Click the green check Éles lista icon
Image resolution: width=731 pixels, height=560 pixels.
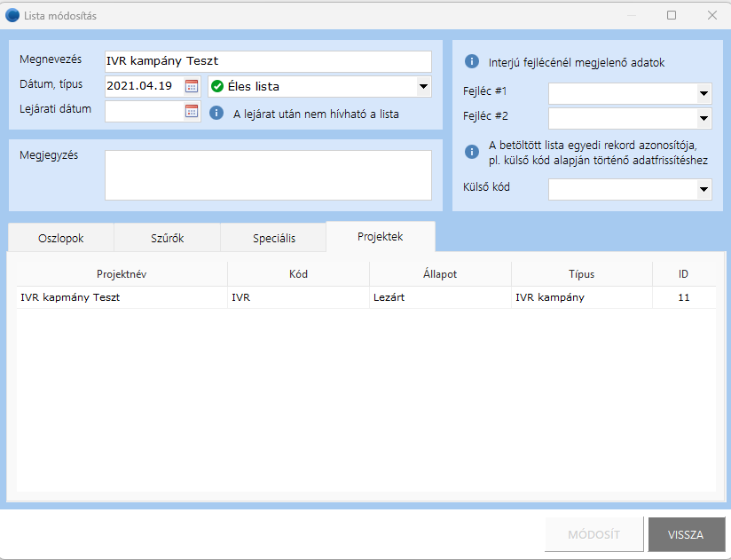217,86
